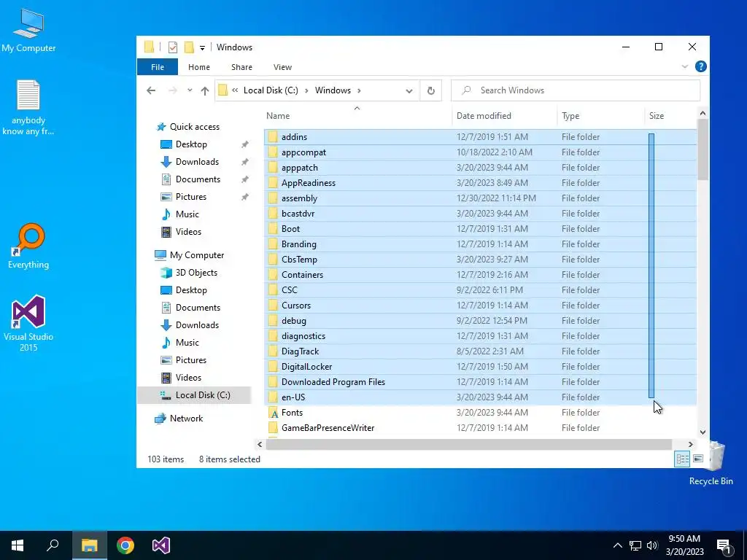Click the Forward navigation arrow

pyautogui.click(x=172, y=90)
